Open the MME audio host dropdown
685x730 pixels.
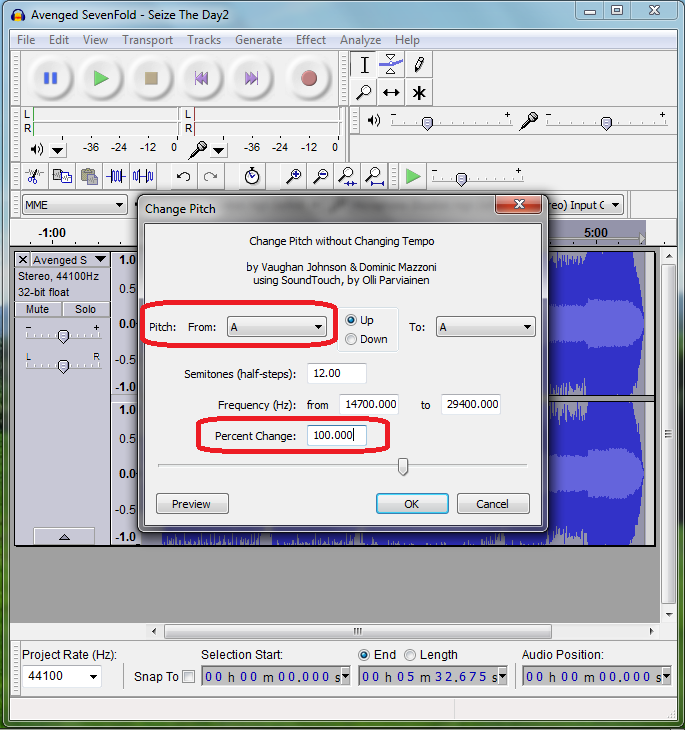pyautogui.click(x=75, y=205)
